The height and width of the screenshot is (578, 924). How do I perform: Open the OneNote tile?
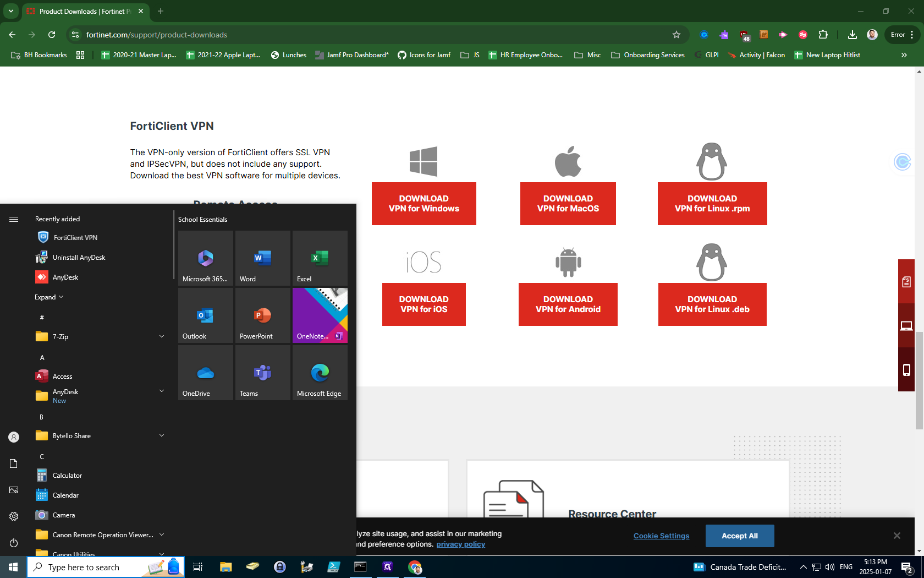tap(320, 315)
